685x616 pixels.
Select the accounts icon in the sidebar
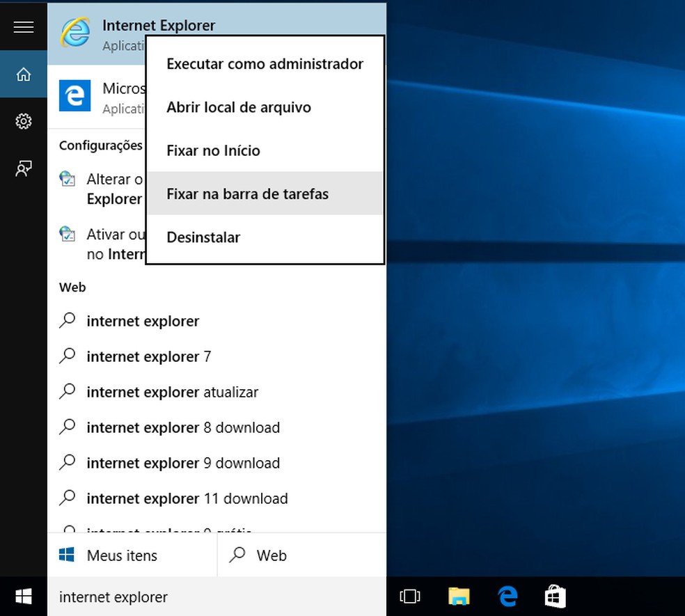pyautogui.click(x=23, y=168)
